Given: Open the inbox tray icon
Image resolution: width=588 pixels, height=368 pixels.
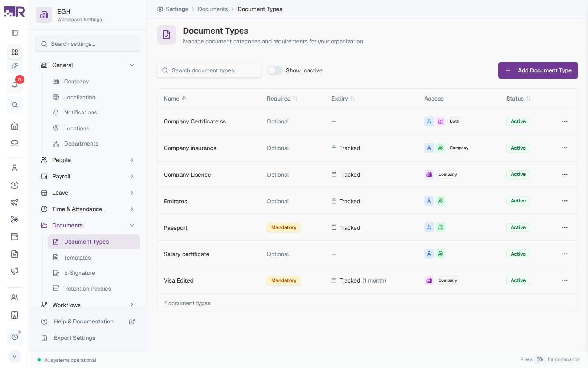Looking at the screenshot, I should coord(15,143).
